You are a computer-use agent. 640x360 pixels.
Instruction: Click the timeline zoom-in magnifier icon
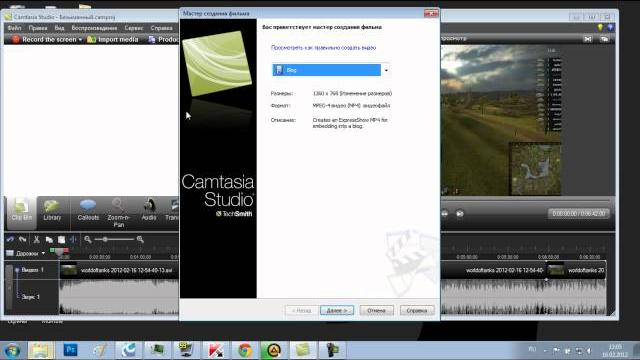click(x=140, y=240)
